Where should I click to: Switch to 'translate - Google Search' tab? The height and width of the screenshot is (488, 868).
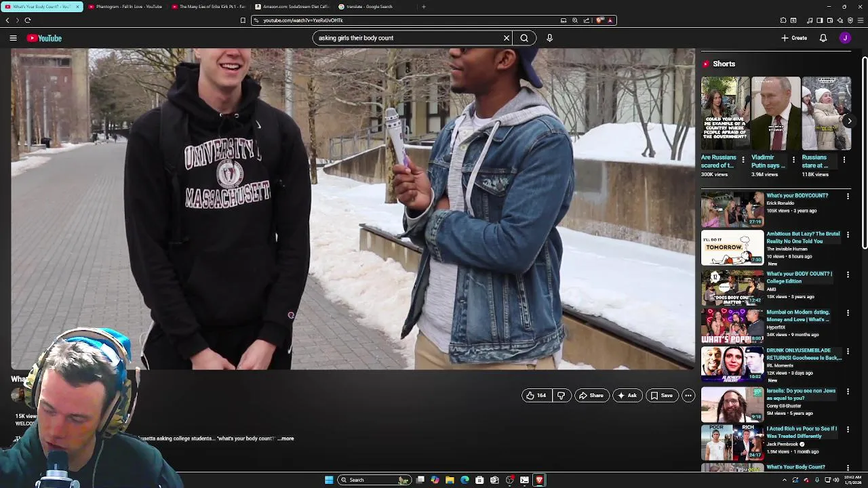375,7
